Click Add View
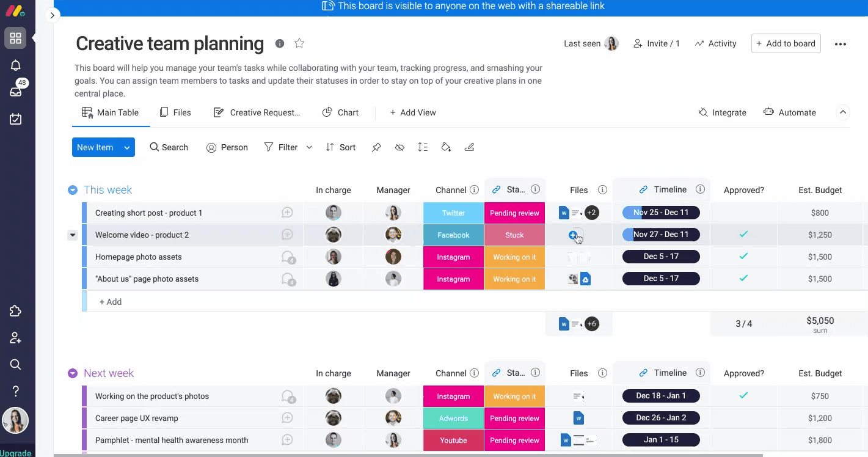 coord(413,112)
